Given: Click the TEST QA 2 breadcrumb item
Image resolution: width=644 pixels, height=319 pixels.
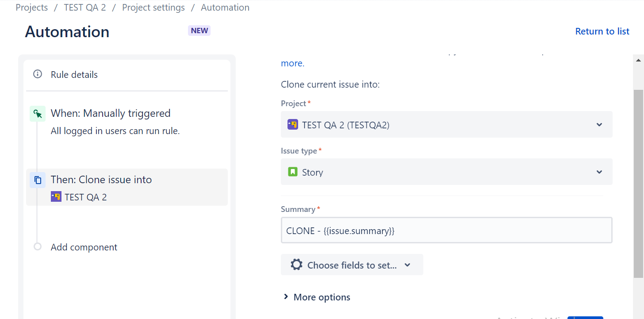Looking at the screenshot, I should tap(84, 7).
